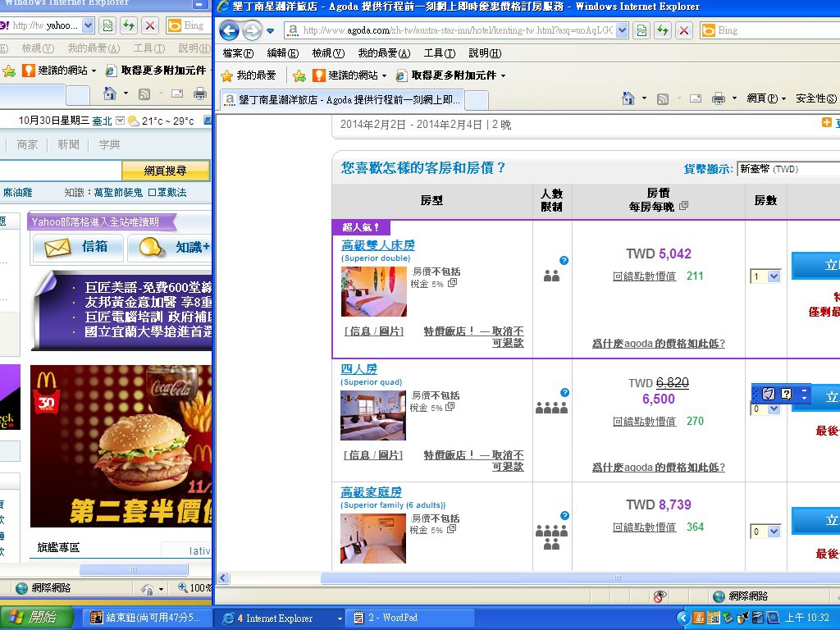Open the recent pages dropdown arrow
The height and width of the screenshot is (630, 840).
(271, 31)
